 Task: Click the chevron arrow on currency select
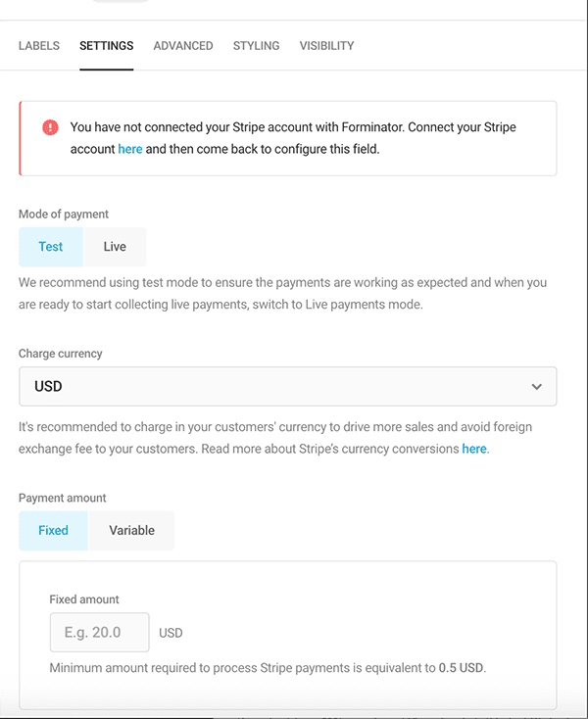click(x=536, y=387)
